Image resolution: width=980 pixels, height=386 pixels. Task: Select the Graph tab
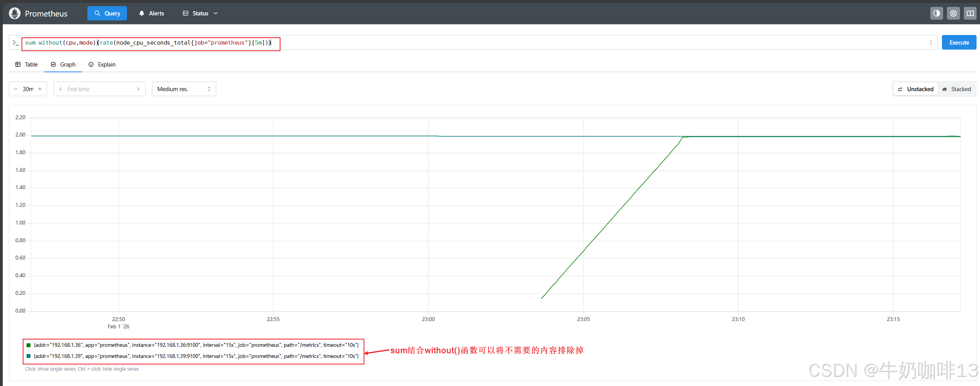point(63,65)
